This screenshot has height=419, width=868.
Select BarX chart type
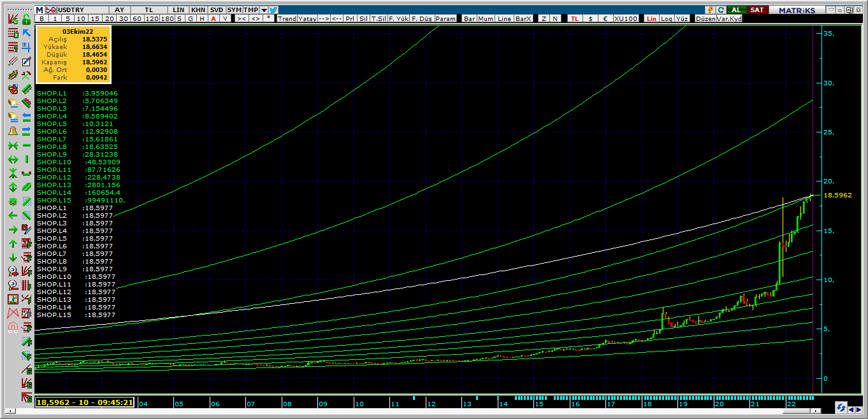tap(523, 19)
